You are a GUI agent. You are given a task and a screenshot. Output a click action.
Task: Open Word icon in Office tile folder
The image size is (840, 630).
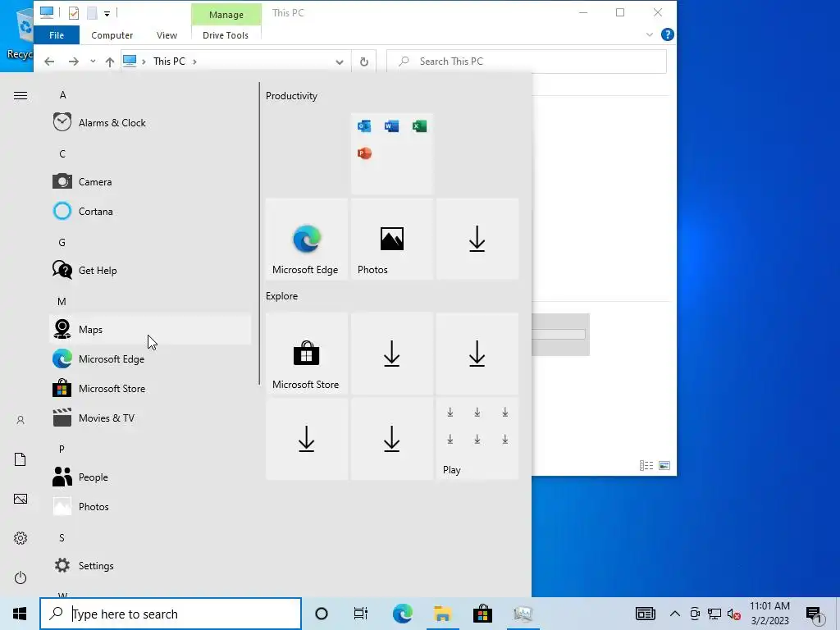point(391,126)
